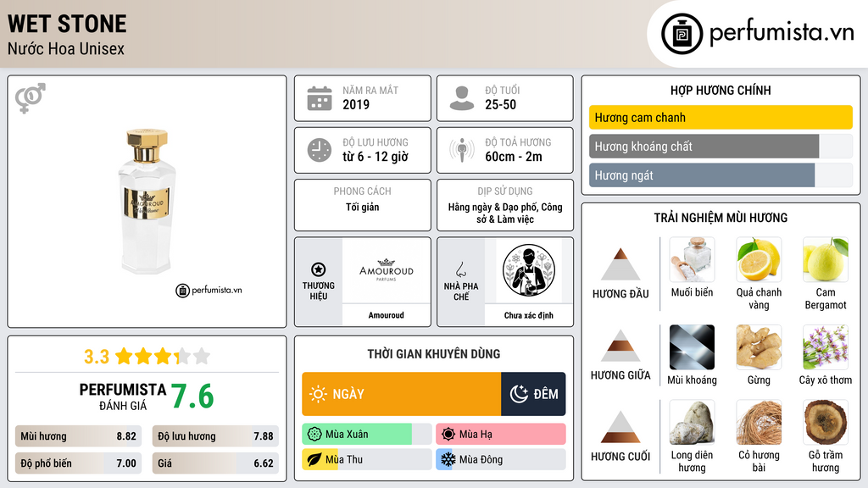The height and width of the screenshot is (488, 868).
Task: Click the Mùa Đông season bar
Action: click(500, 459)
